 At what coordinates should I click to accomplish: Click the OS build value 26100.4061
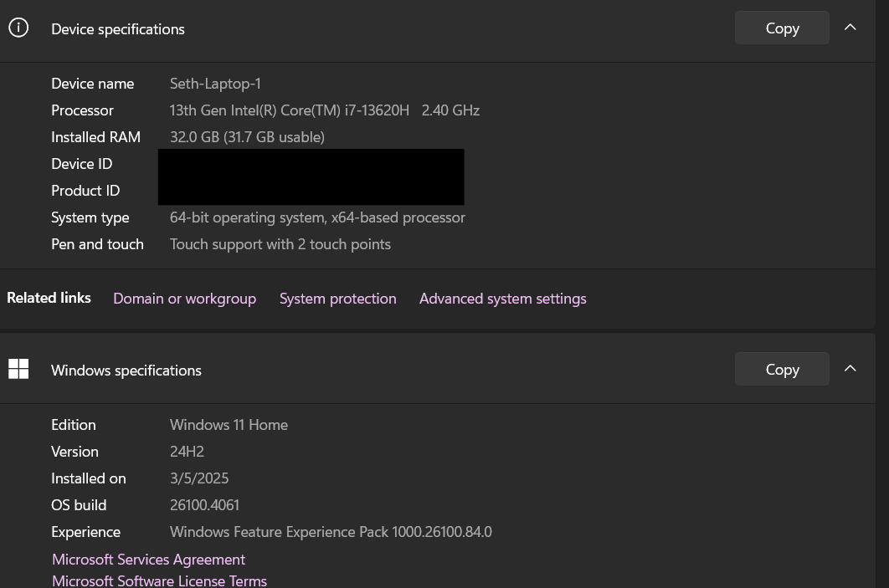click(x=204, y=504)
